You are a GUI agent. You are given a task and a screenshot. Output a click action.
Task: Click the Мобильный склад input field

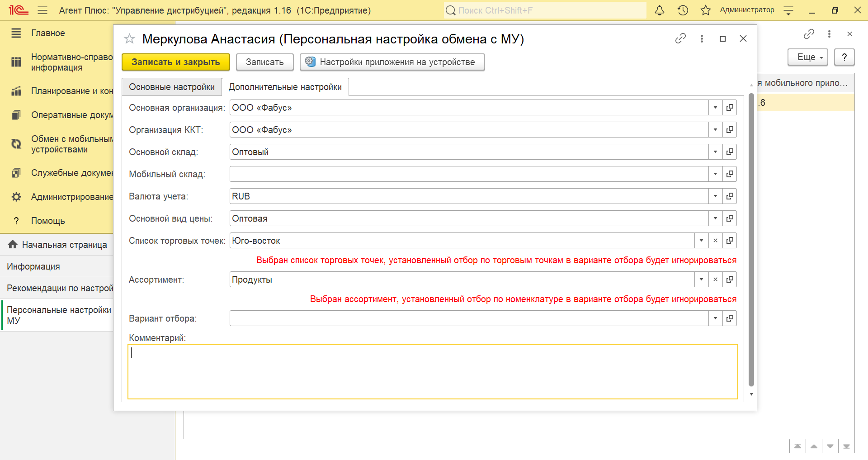click(x=469, y=174)
